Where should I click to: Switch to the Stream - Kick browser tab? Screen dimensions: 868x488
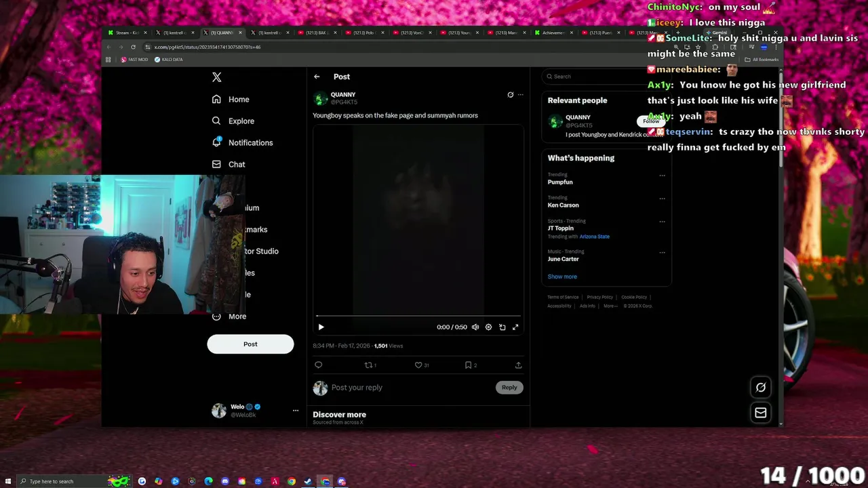[126, 33]
